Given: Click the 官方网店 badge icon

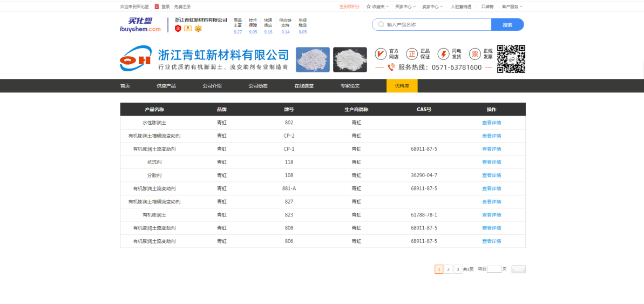Looking at the screenshot, I should [381, 54].
